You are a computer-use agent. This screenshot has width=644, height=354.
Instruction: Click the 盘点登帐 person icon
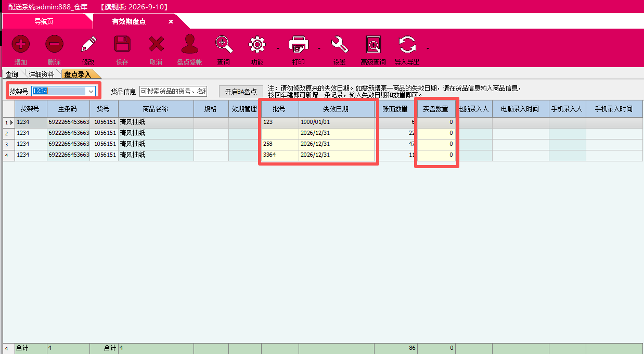(190, 44)
